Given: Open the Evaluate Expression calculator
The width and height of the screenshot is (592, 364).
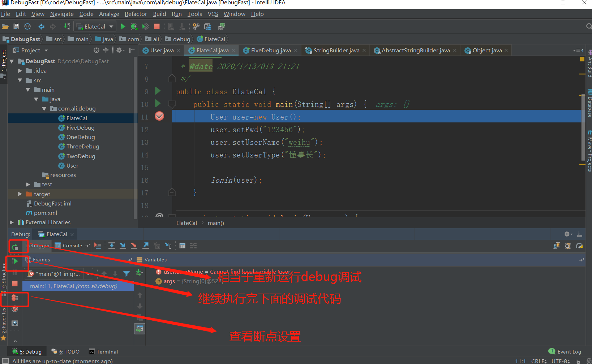Looking at the screenshot, I should 183,246.
